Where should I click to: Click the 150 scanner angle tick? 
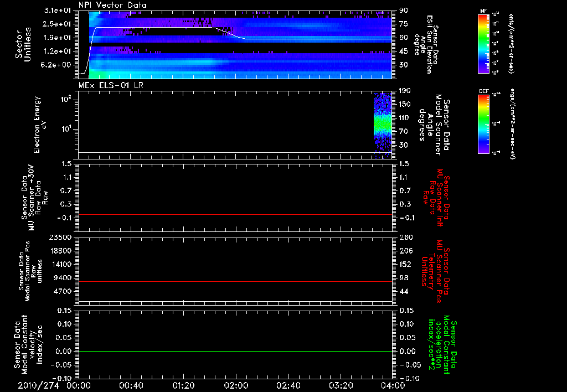(x=405, y=104)
